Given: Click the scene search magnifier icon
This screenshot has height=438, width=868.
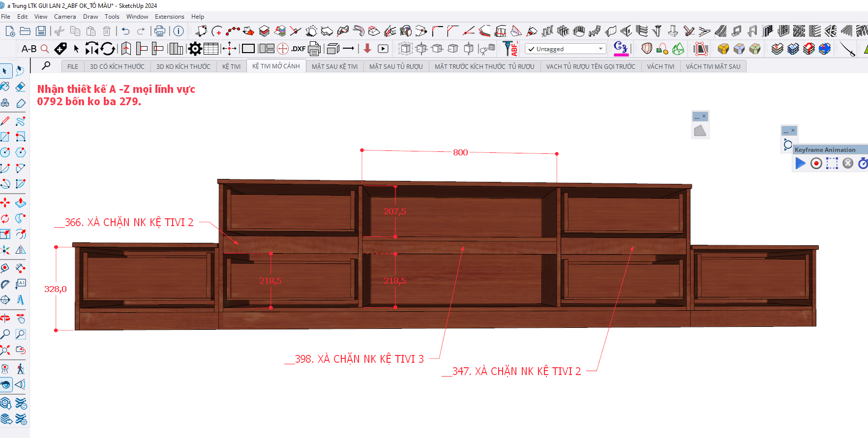Looking at the screenshot, I should tap(46, 65).
